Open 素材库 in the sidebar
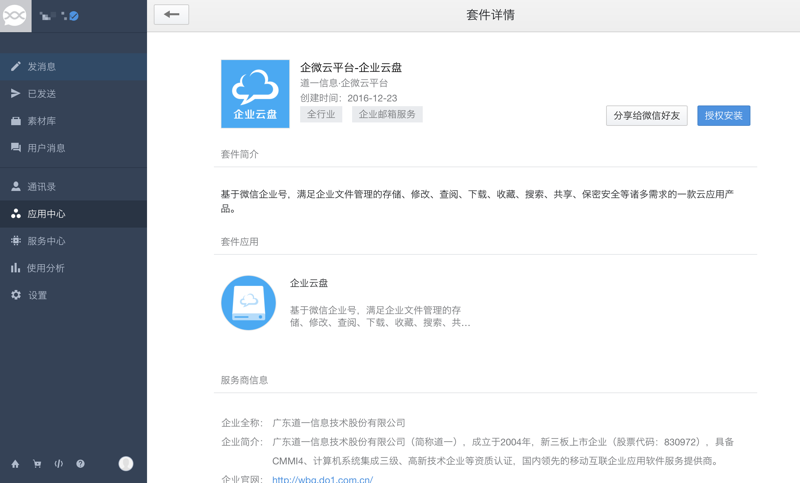 point(73,121)
